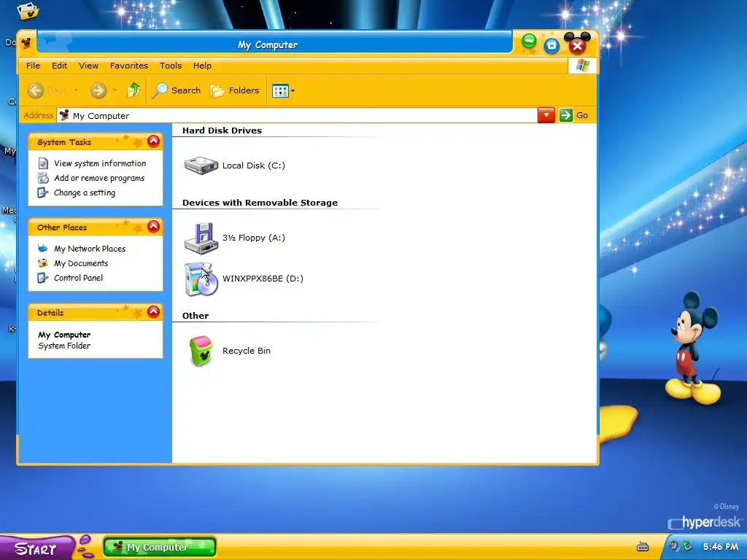Click the Windows flag logo
This screenshot has height=560, width=747.
[x=582, y=66]
